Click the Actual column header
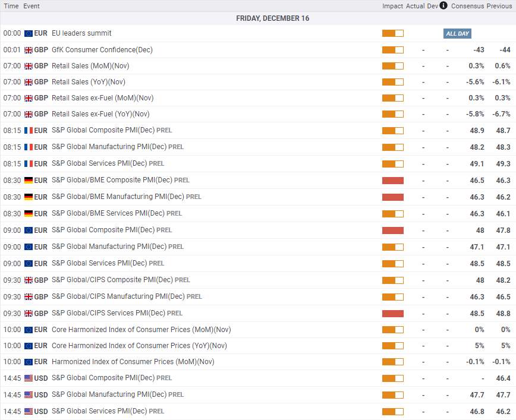 (x=415, y=6)
